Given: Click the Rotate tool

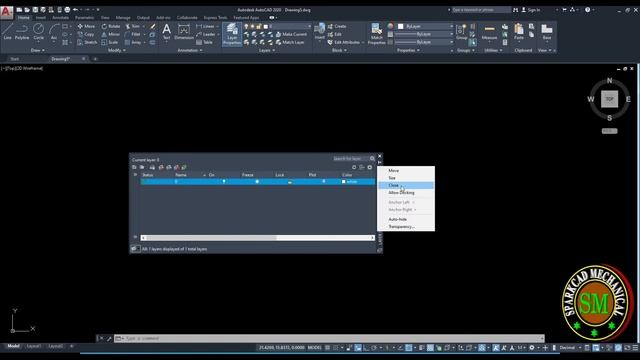Looking at the screenshot, I should 111,26.
